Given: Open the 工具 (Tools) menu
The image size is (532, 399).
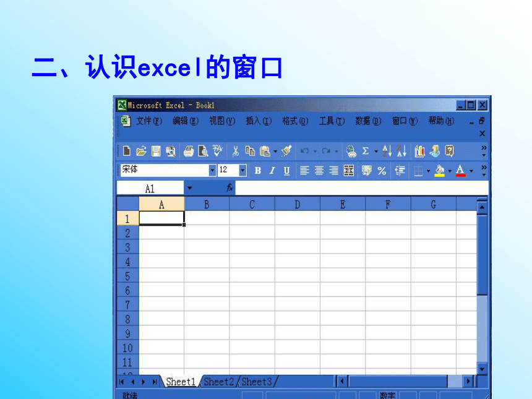Looking at the screenshot, I should point(332,121).
